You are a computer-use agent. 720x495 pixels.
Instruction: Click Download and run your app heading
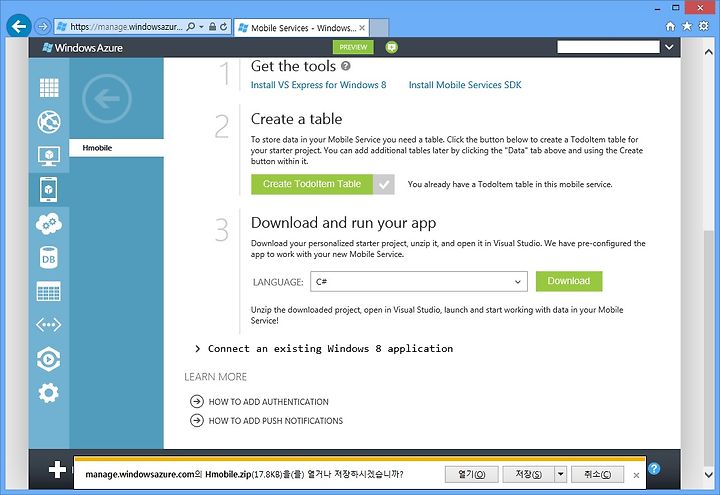343,223
